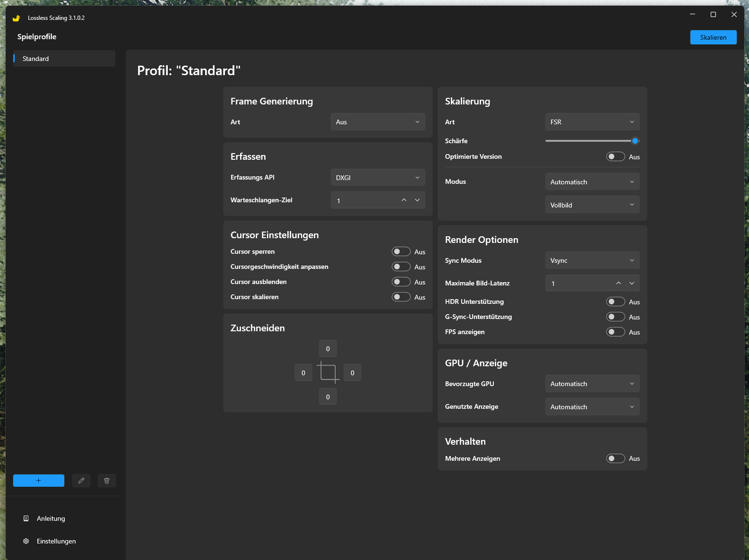Enable Cursor skalieren switch

401,297
